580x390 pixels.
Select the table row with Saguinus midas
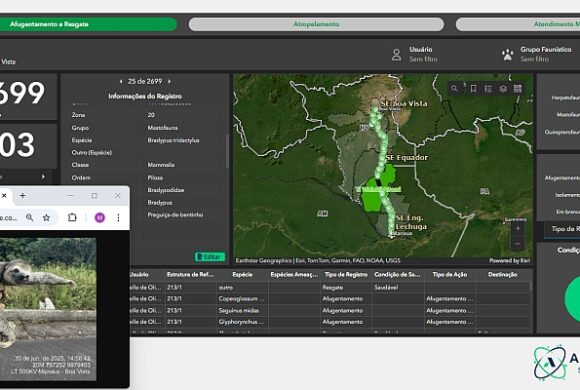pyautogui.click(x=329, y=310)
